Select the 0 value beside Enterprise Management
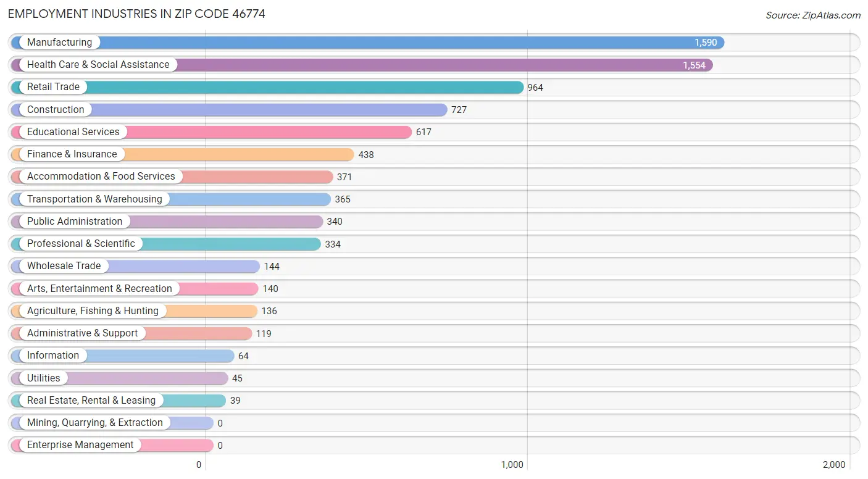 (220, 446)
